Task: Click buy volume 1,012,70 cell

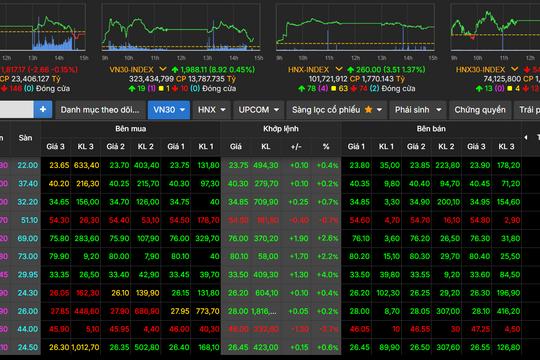Action: coord(85,347)
